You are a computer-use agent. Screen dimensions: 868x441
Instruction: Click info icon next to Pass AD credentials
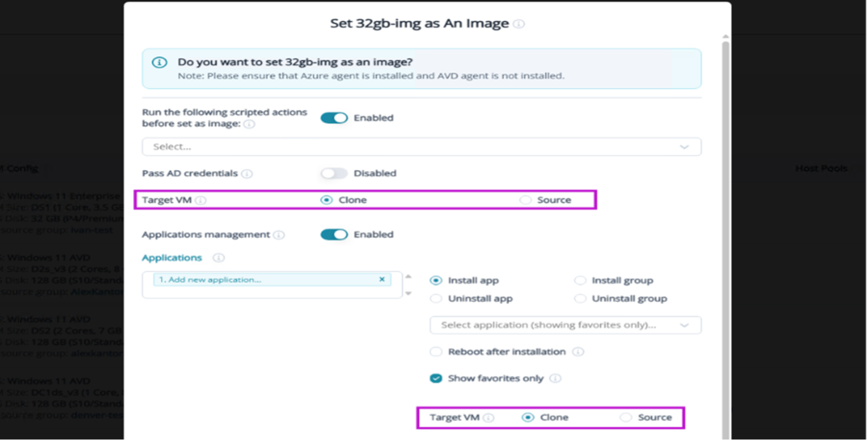click(247, 174)
